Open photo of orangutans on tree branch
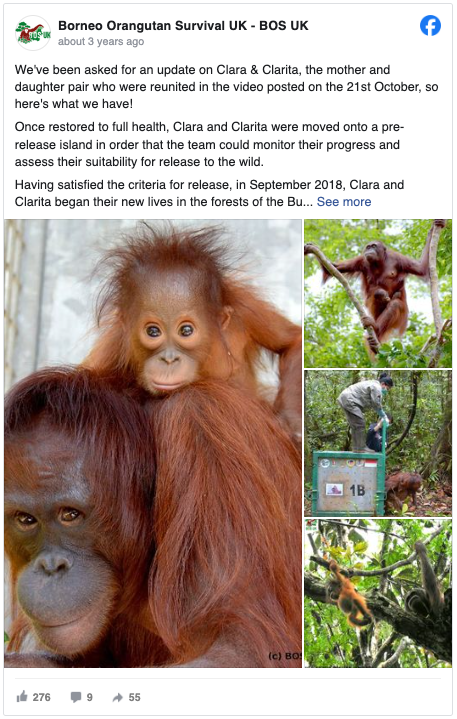The height and width of the screenshot is (719, 457). (x=378, y=593)
